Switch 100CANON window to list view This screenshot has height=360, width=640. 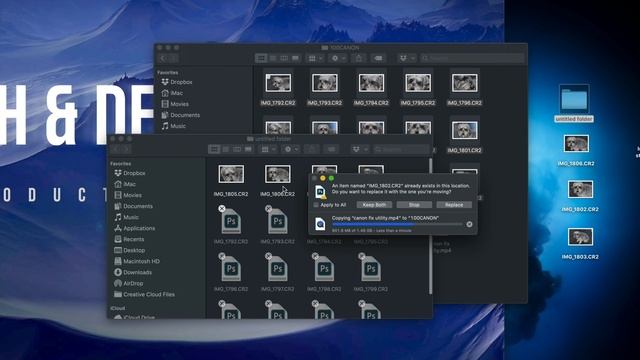tap(273, 58)
